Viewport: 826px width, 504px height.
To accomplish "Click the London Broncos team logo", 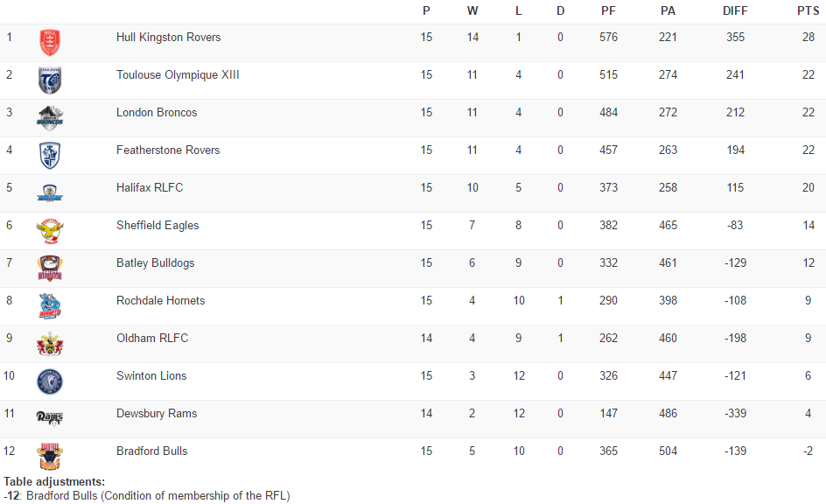I will pyautogui.click(x=50, y=117).
